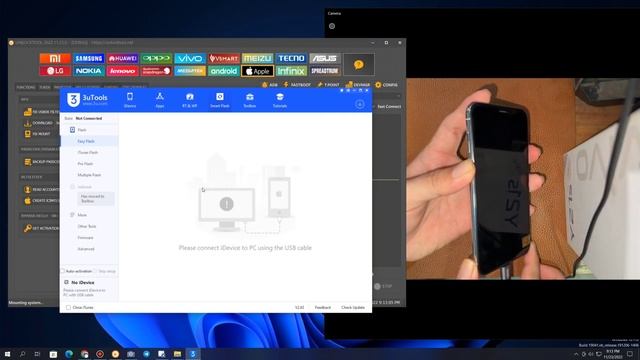
Task: Click the Get Activation button in UnlockTool
Action: (x=41, y=228)
